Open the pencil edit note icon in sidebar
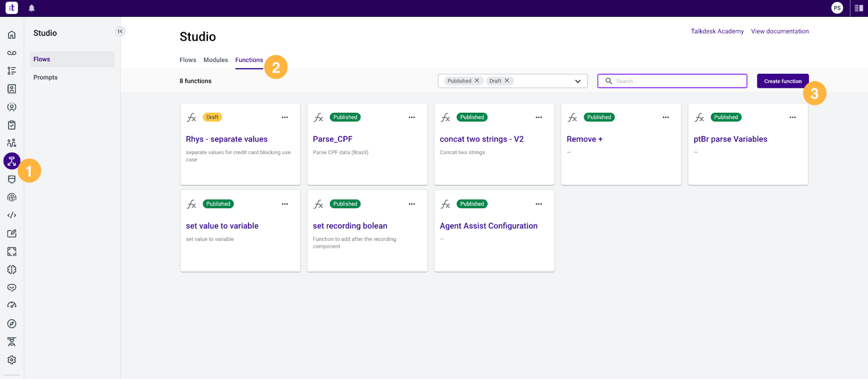Image resolution: width=868 pixels, height=379 pixels. (x=11, y=233)
